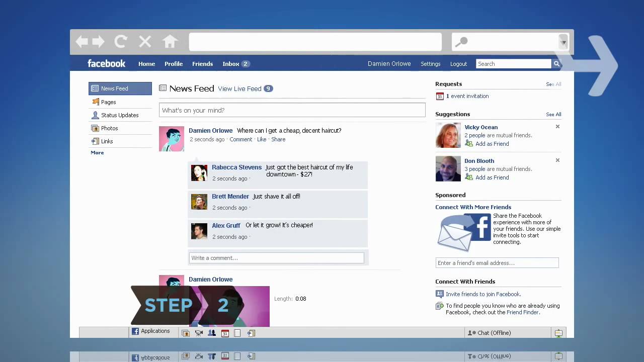
Task: Open Damien Orlowe account link in header
Action: click(389, 64)
